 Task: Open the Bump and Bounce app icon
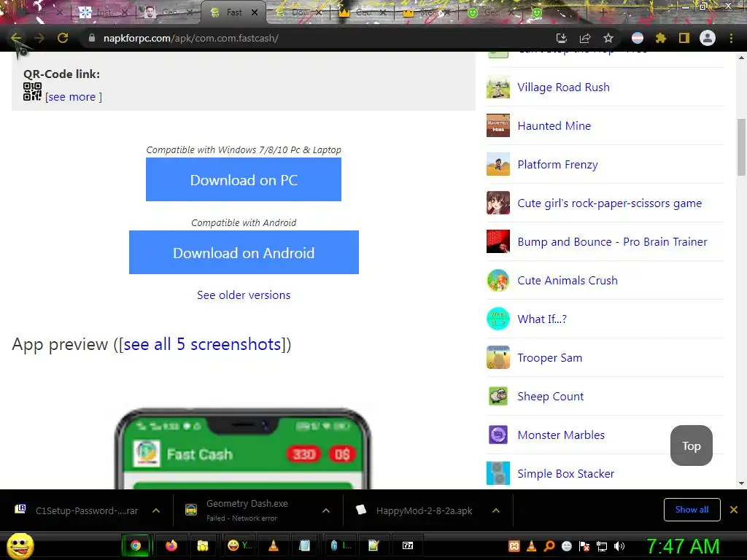point(498,241)
